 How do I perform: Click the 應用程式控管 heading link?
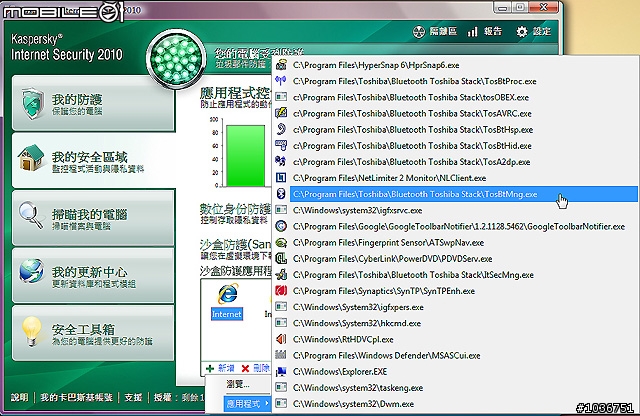click(x=235, y=93)
